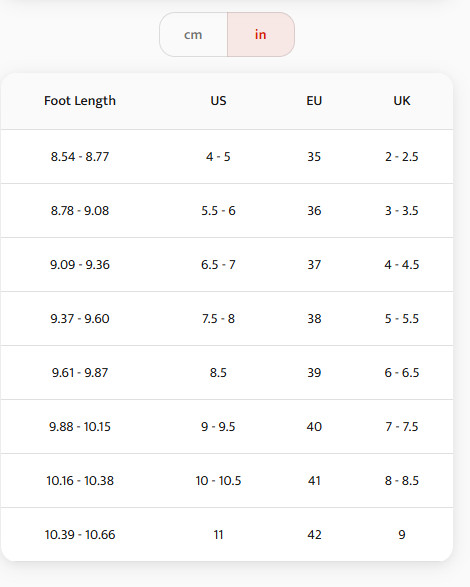Click UK size 7 - 7.5 cell
This screenshot has height=587, width=470.
[402, 426]
